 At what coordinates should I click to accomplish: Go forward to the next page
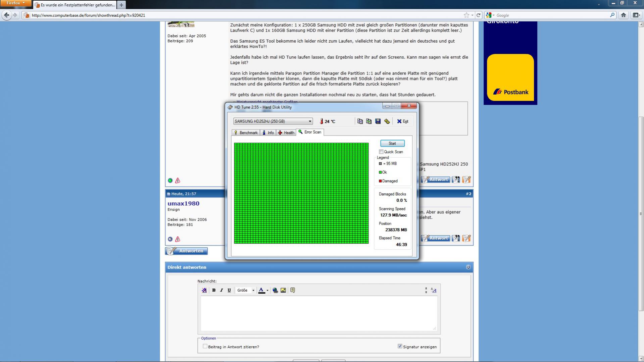point(15,15)
